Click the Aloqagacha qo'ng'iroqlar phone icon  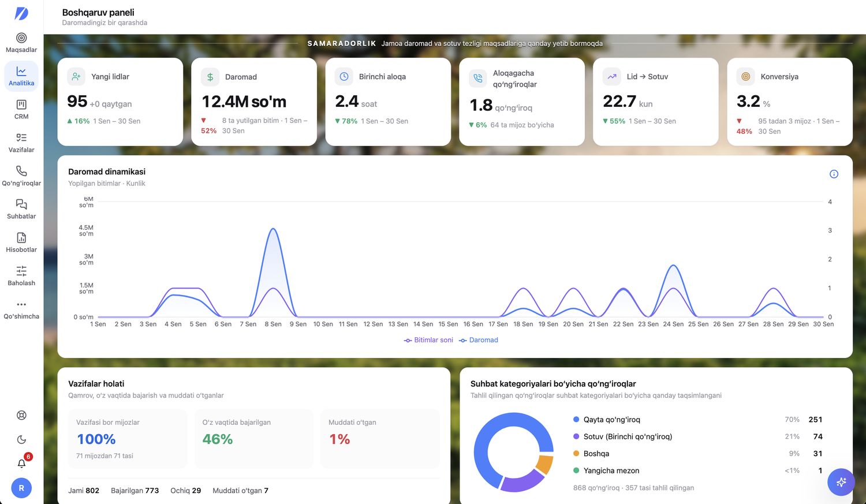tap(478, 79)
